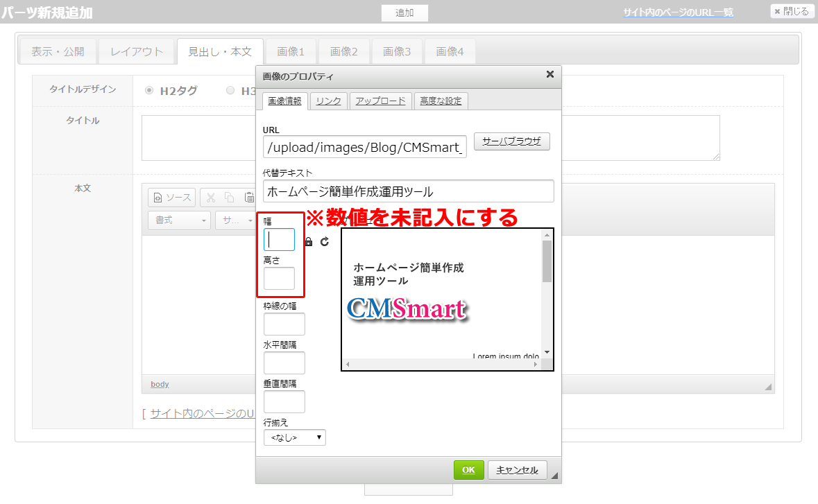Expand the 書式 format dropdown
This screenshot has width=818, height=504.
point(179,220)
